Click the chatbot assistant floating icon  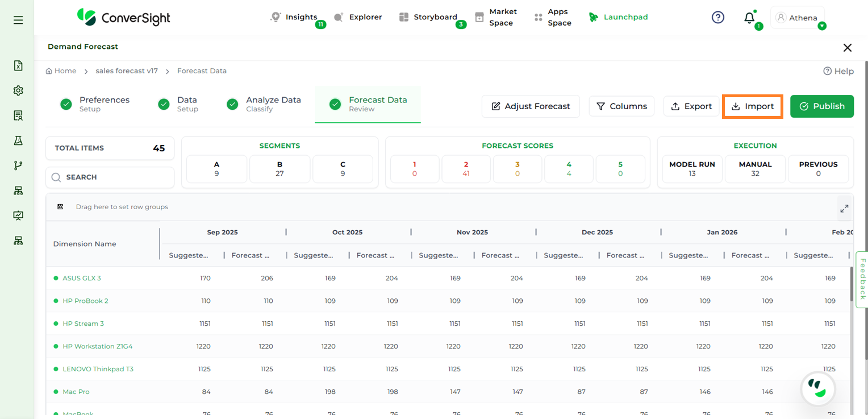[817, 389]
